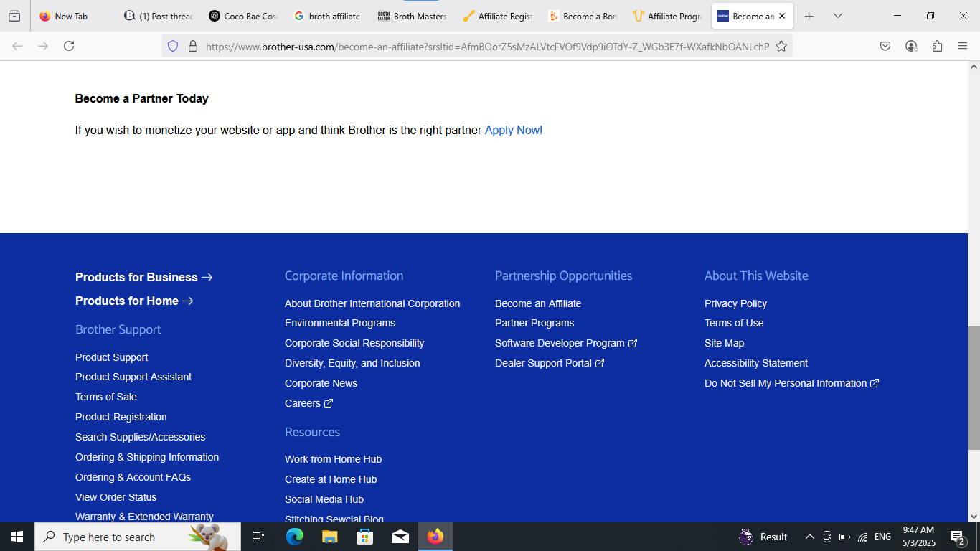Open Task View on taskbar
The image size is (980, 551).
point(258,537)
